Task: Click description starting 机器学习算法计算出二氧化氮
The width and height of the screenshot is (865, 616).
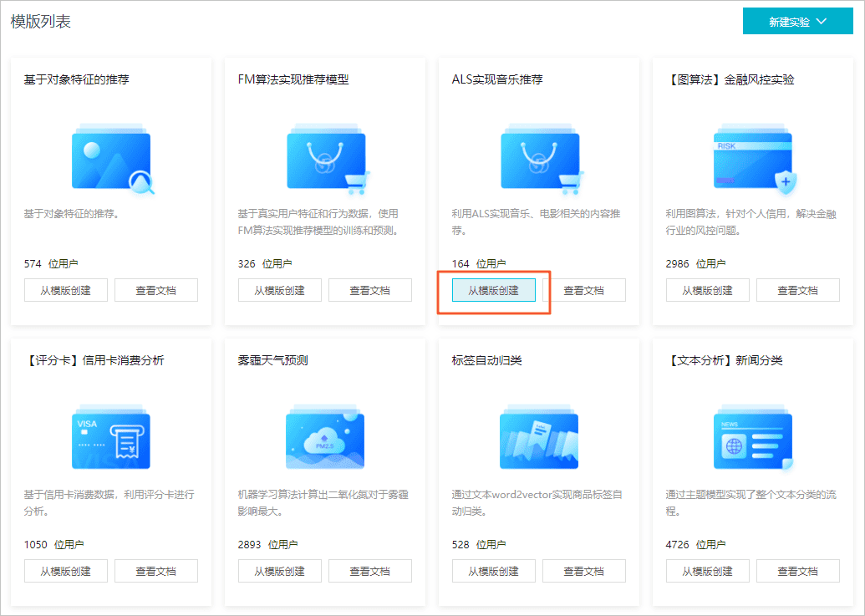Action: tap(323, 502)
